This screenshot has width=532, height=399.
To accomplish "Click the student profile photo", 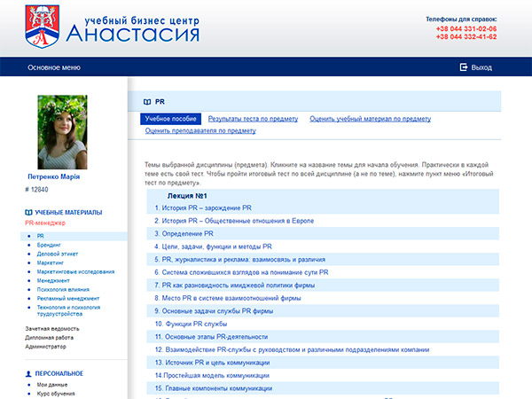I will pyautogui.click(x=62, y=131).
